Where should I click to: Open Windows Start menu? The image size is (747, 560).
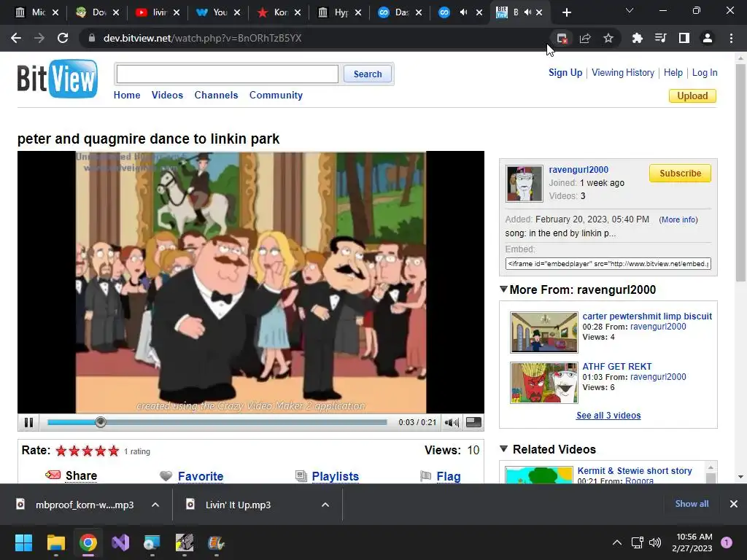(x=23, y=542)
